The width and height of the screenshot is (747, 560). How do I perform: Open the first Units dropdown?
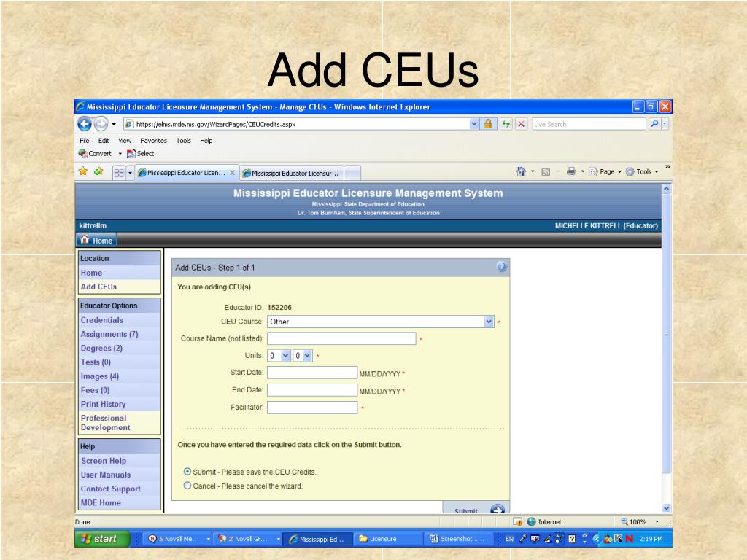click(x=285, y=355)
